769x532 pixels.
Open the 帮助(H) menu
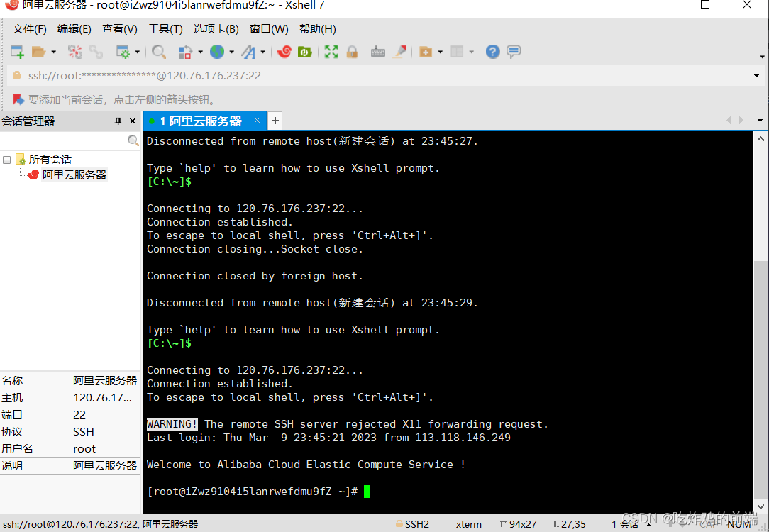click(x=317, y=29)
